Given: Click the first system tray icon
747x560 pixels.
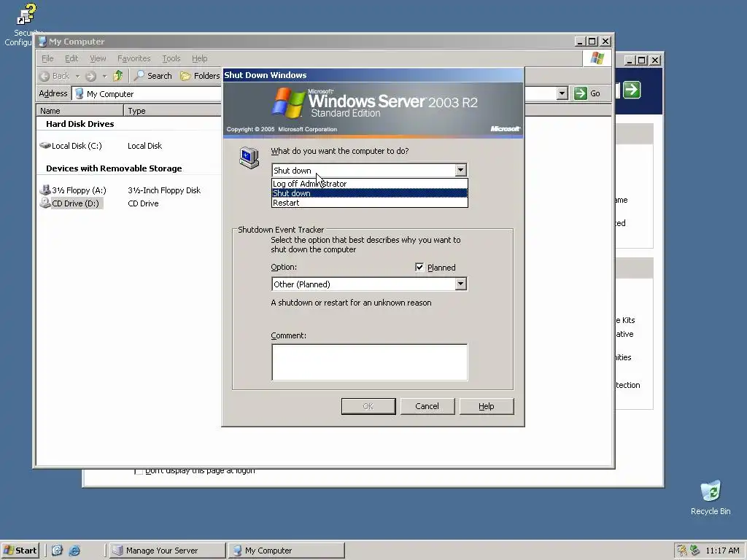Looking at the screenshot, I should coord(682,551).
